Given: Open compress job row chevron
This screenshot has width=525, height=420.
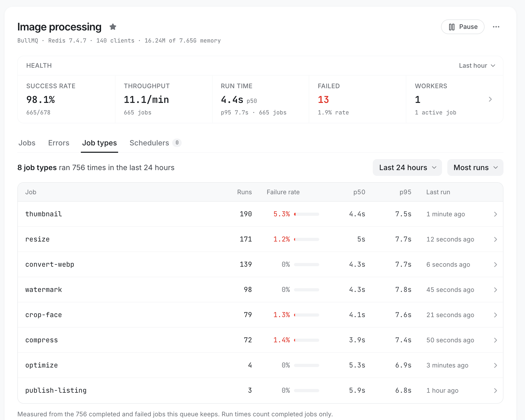Looking at the screenshot, I should pos(495,340).
